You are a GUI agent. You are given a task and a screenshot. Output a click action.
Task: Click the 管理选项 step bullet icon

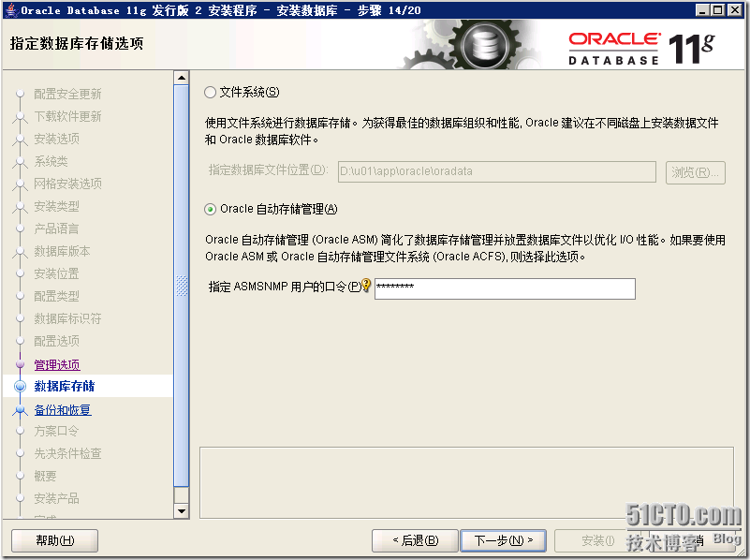[20, 364]
